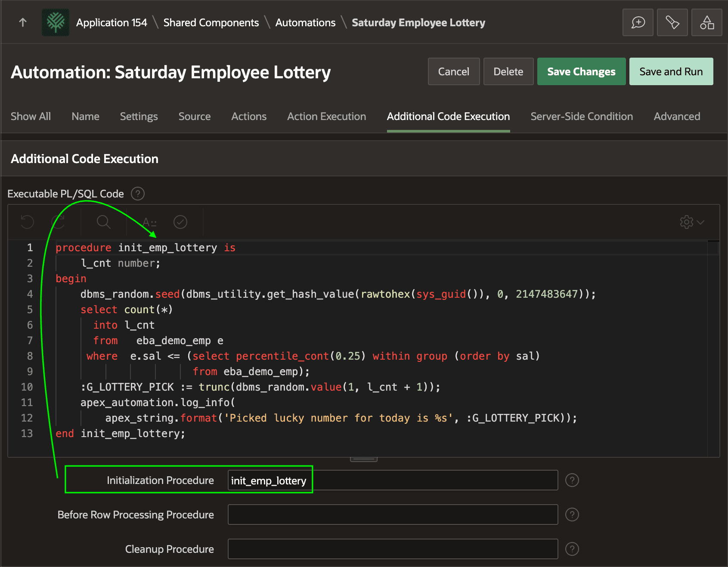Click the Cancel button

(454, 71)
